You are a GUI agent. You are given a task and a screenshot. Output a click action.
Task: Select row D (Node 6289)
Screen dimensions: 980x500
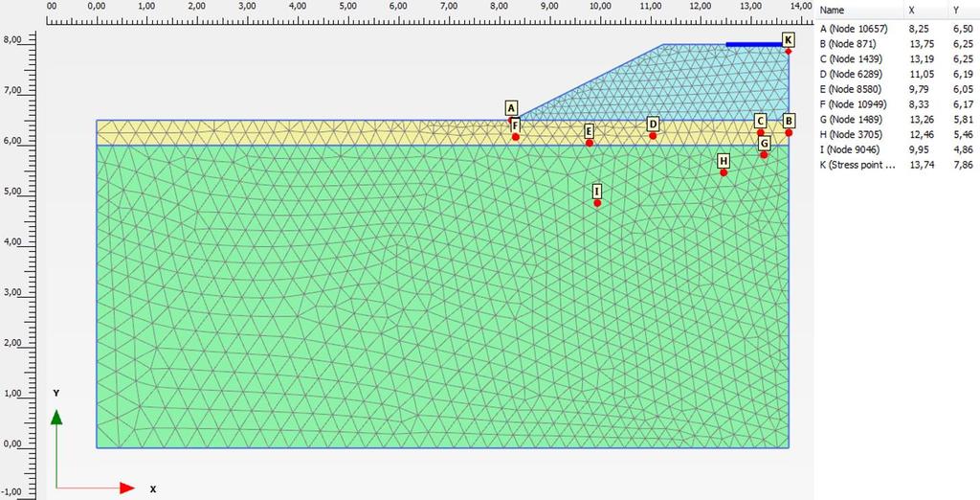point(898,74)
